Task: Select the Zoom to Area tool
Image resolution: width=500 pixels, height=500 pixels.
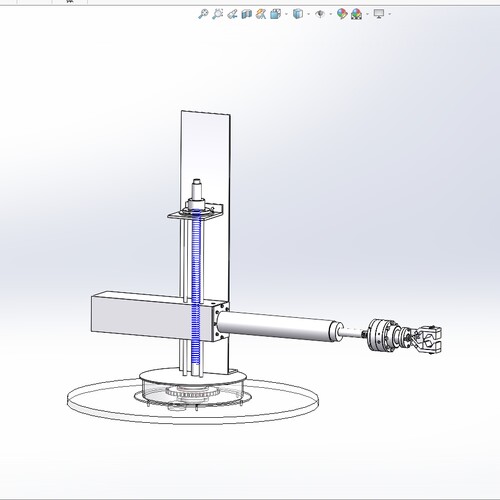Action: click(217, 14)
